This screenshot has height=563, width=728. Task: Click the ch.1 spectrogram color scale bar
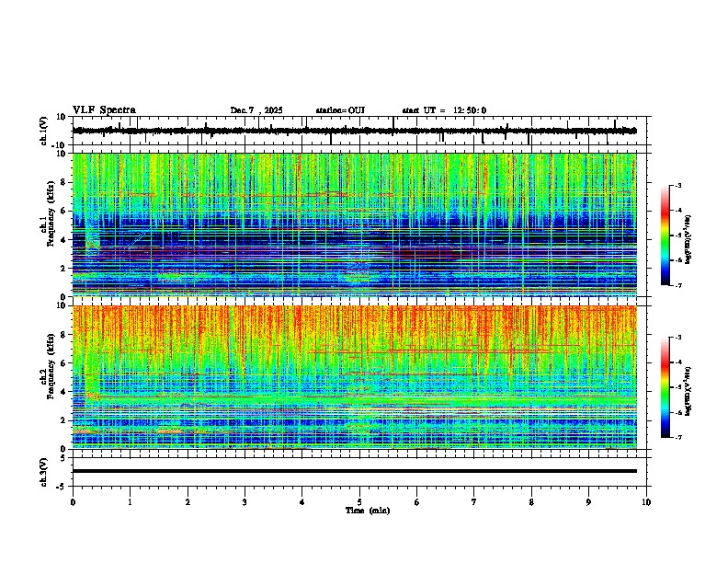click(665, 236)
